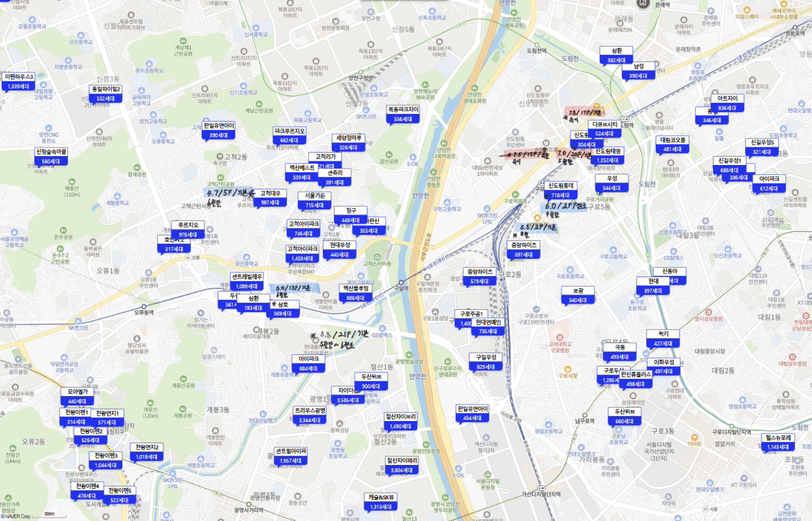Screen dimensions: 812x521
Task: Click the 오류동역 station icon
Action: [144, 306]
